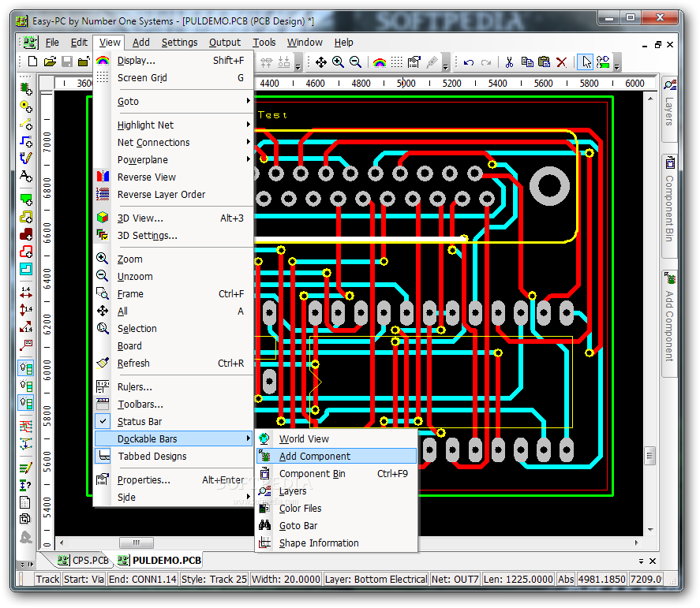Open the Edit menu

(79, 43)
